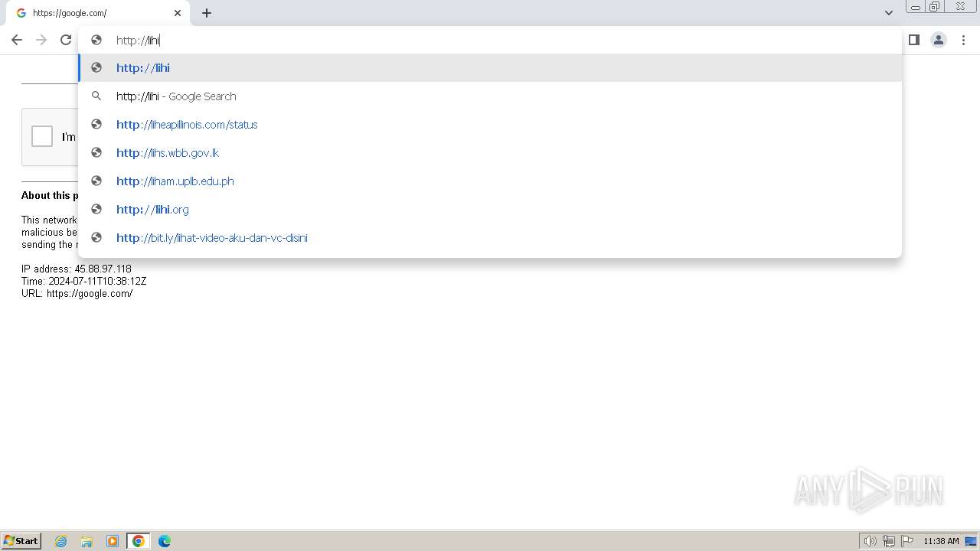Open the Windows Start button
980x551 pixels.
[x=21, y=540]
